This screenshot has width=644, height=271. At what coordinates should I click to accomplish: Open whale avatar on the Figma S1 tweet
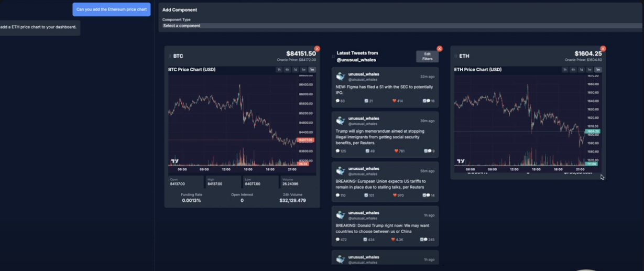coord(341,77)
